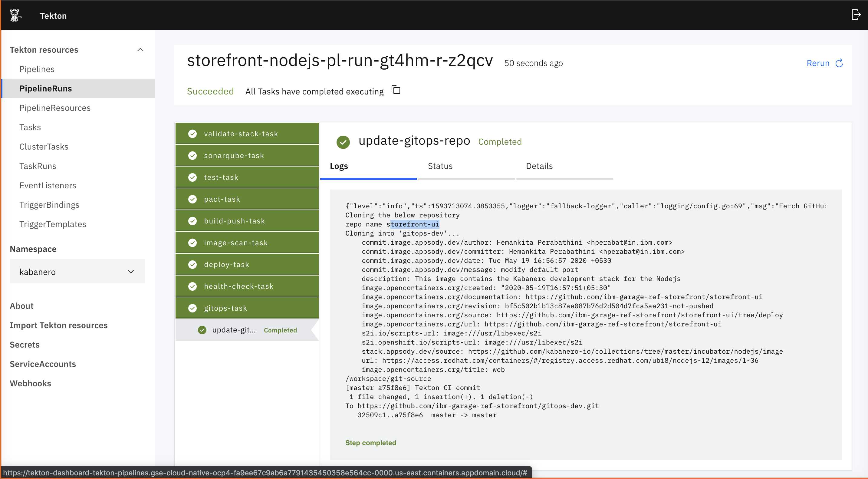This screenshot has width=868, height=479.
Task: Click the Rerun circular arrow icon
Action: click(839, 63)
